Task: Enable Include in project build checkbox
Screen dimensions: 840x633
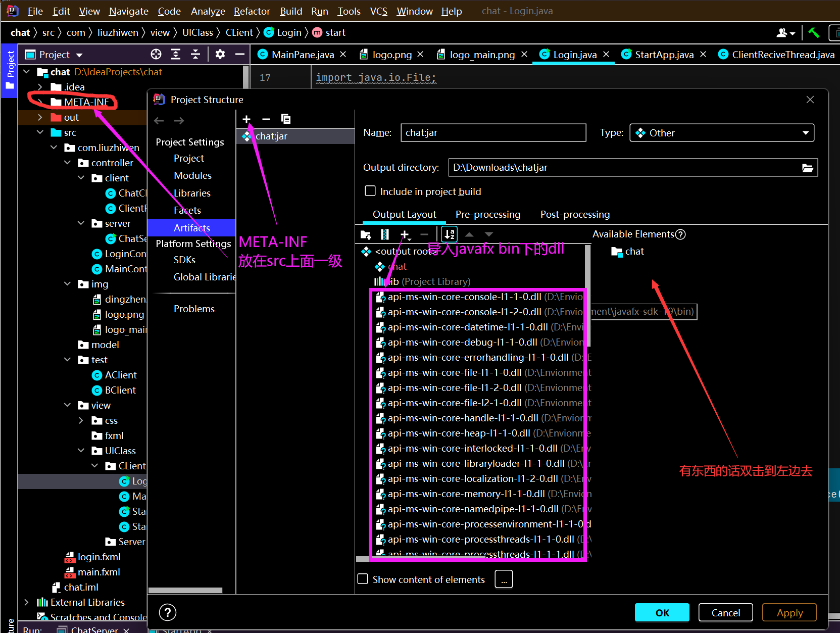Action: [370, 191]
